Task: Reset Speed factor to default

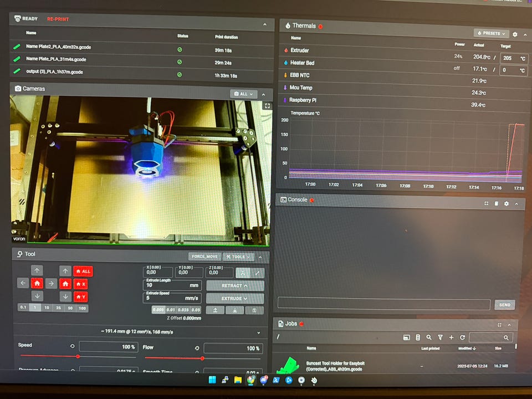Action: click(x=73, y=346)
